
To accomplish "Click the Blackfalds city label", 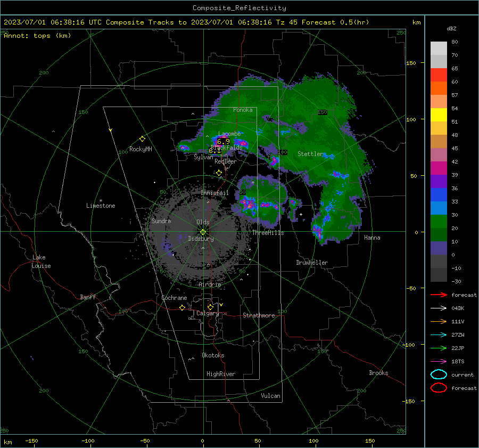I will 227,148.
